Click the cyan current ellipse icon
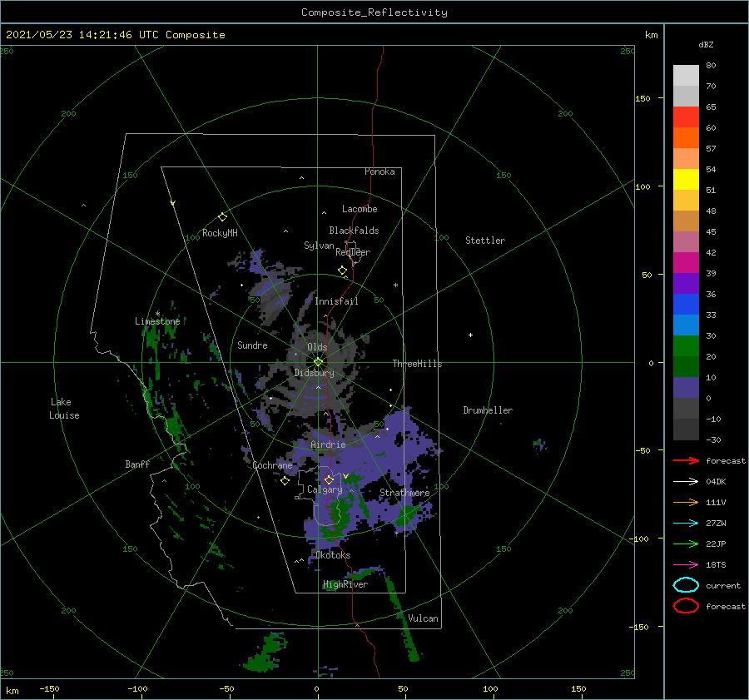The image size is (749, 700). (x=686, y=585)
